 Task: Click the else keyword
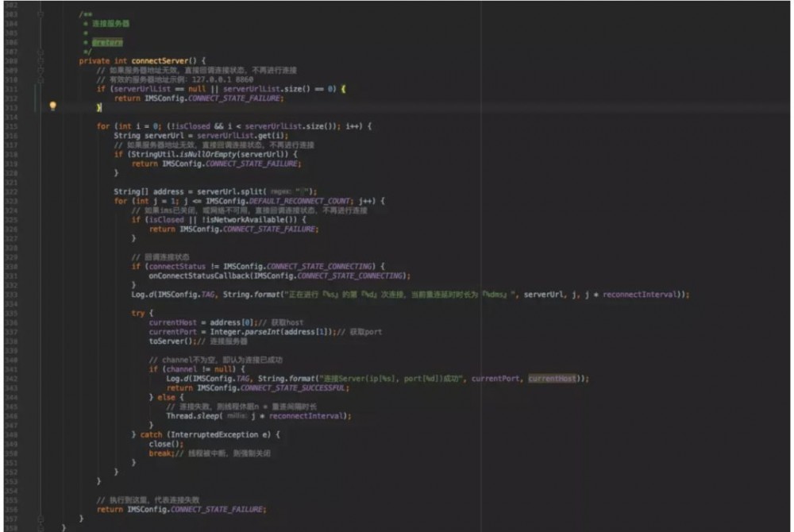tap(167, 397)
